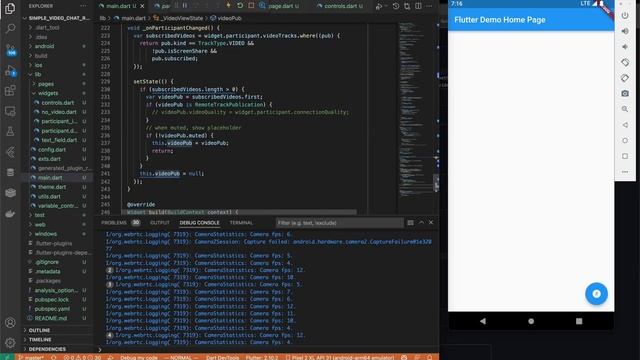Click emulator sidebar Home circle
The width and height of the screenshot is (640, 360).
pos(625,140)
